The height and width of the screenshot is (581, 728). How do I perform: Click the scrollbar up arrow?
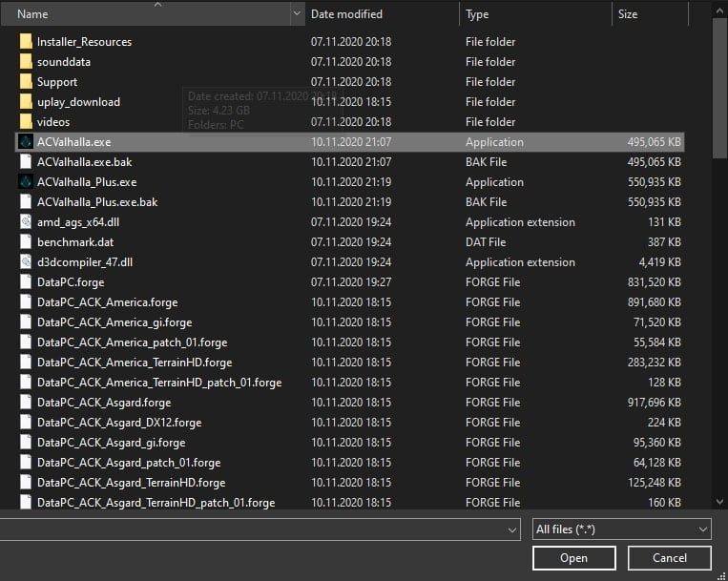pyautogui.click(x=719, y=10)
